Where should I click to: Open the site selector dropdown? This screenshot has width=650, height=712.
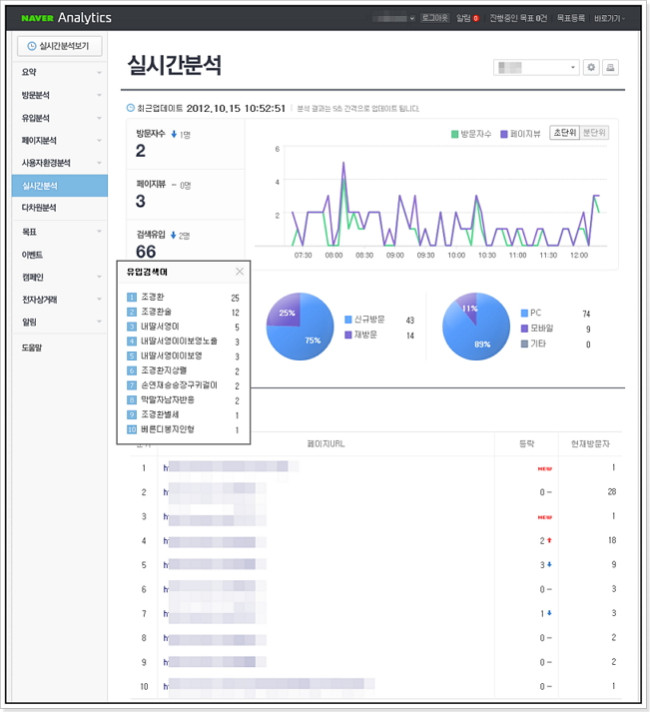coord(536,68)
